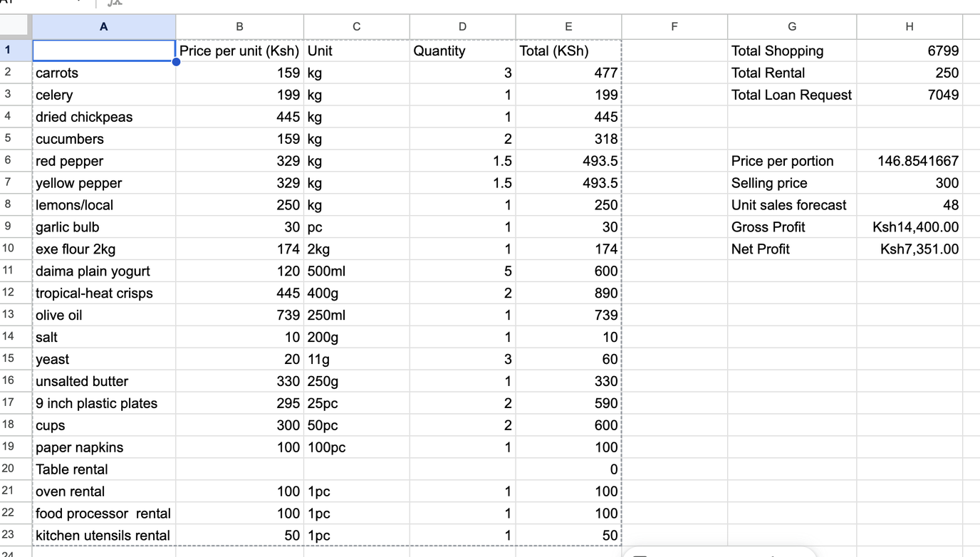Select row 20 header
Screen dimensions: 980x557
pyautogui.click(x=9, y=469)
